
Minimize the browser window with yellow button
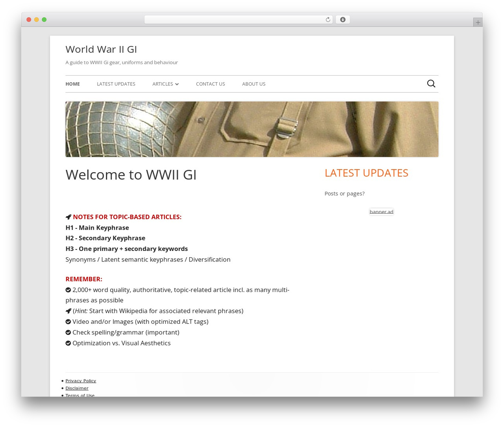(x=37, y=20)
